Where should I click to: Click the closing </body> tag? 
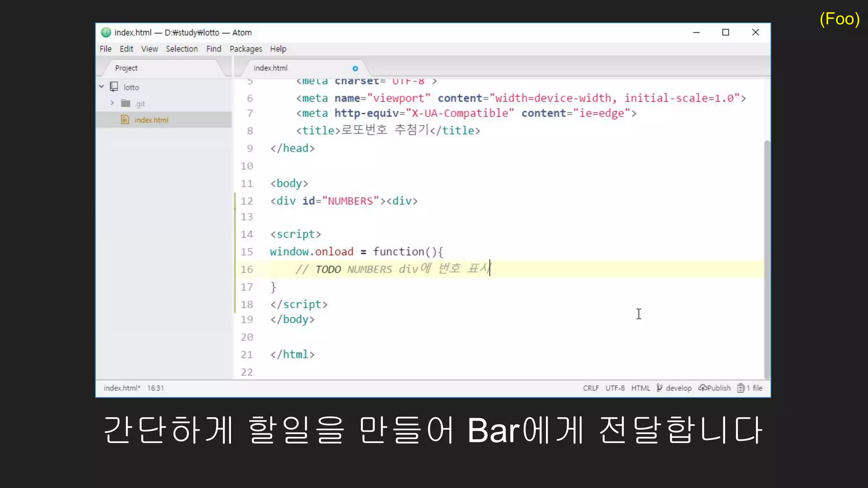coord(292,319)
